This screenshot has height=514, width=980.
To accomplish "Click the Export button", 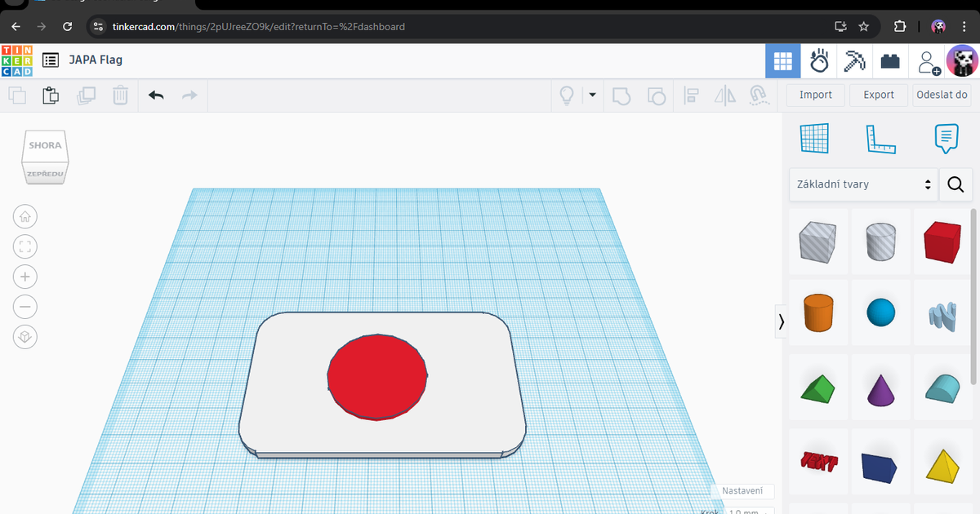I will click(878, 95).
